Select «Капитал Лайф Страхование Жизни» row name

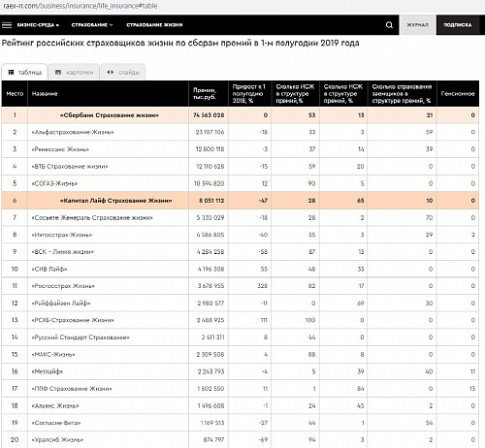click(x=116, y=201)
